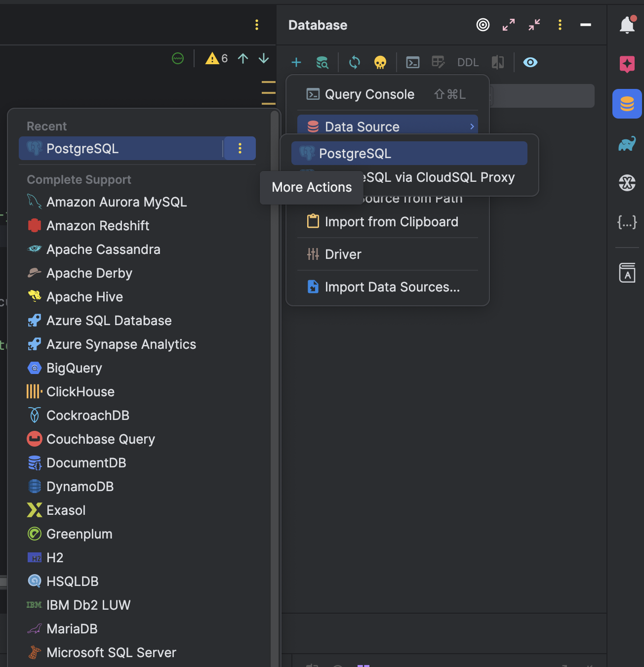The width and height of the screenshot is (644, 667).
Task: Choose BigQuery data source
Action: click(137, 368)
